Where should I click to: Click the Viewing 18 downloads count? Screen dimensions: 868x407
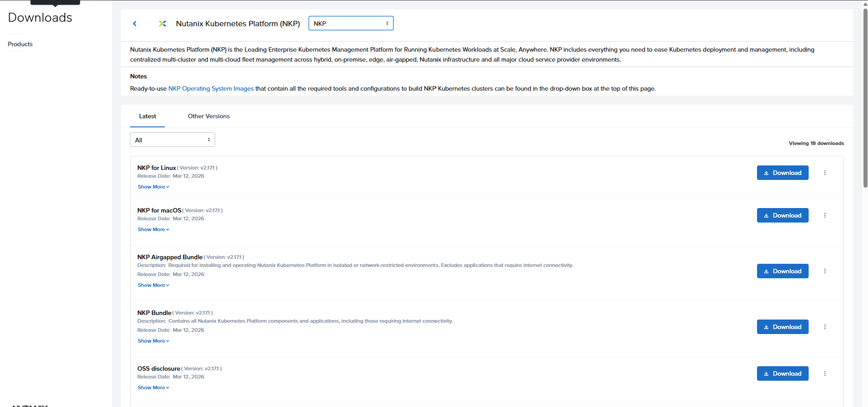click(816, 143)
